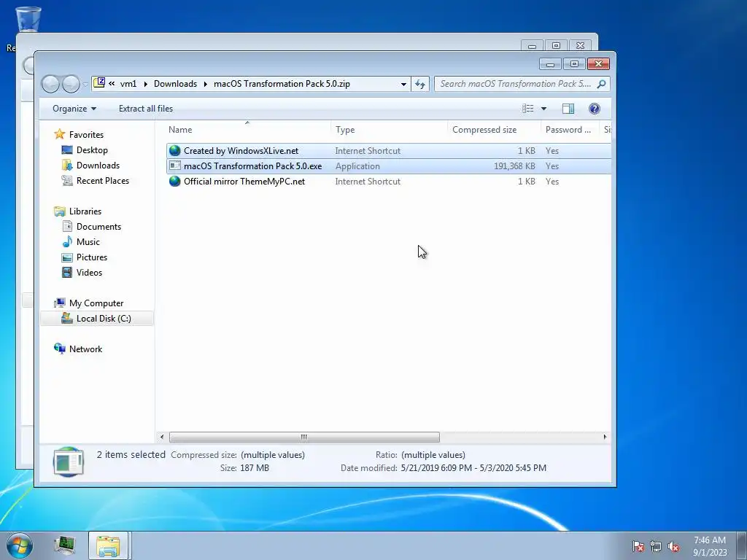Click the Windows Explorer taskbar button
This screenshot has width=747, height=560.
click(108, 545)
